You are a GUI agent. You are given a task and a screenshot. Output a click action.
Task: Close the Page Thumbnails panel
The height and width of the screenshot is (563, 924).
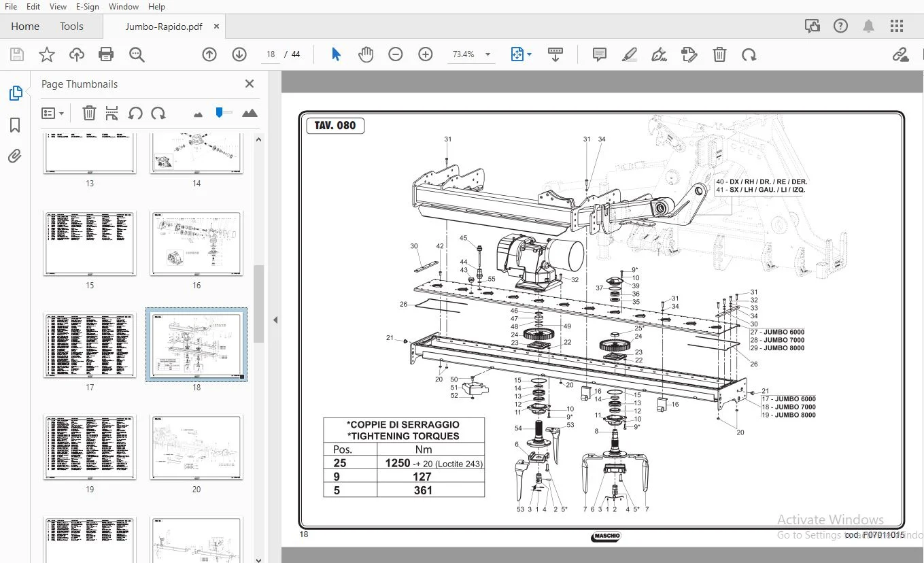click(250, 84)
